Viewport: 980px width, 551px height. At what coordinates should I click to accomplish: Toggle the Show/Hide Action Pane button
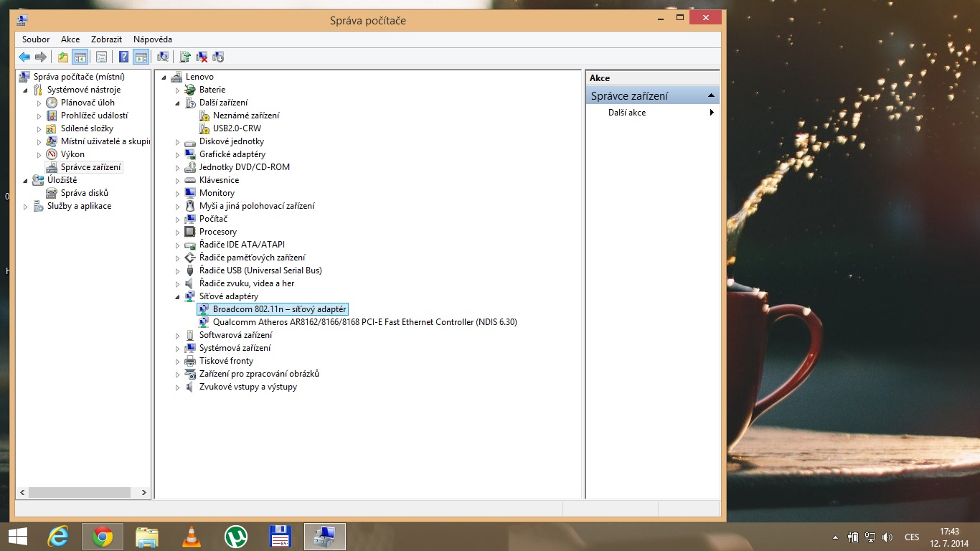(141, 57)
